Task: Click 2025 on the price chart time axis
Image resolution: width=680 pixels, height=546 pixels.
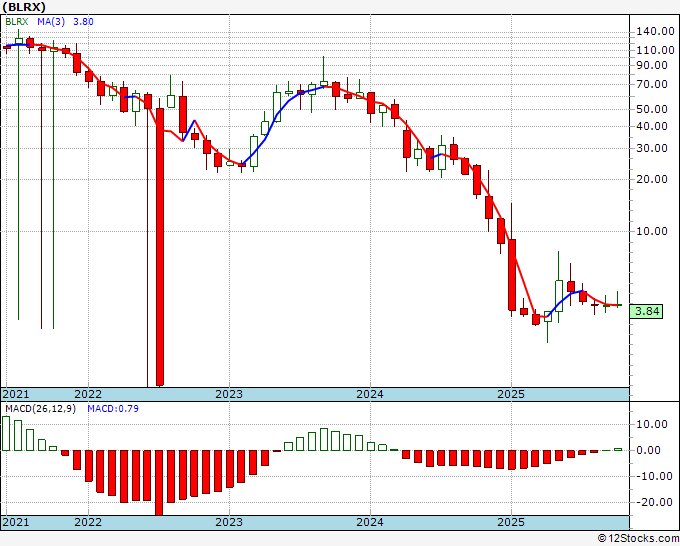Action: tap(511, 394)
